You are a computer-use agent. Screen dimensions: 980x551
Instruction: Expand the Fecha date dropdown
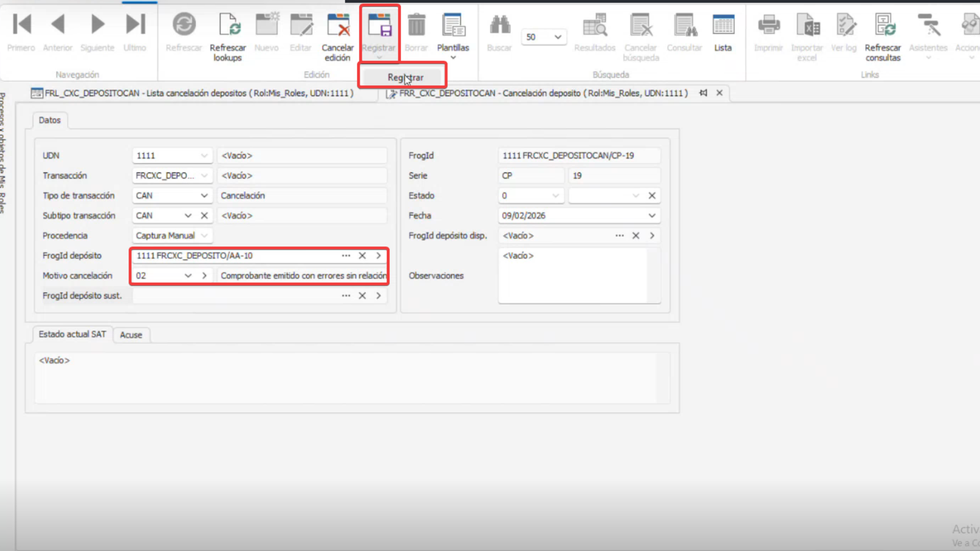point(652,216)
